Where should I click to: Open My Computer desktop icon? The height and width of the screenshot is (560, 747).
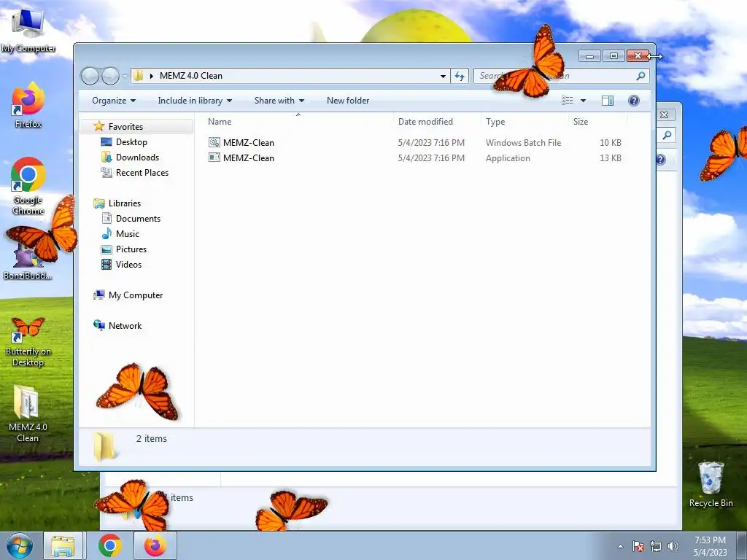[28, 31]
